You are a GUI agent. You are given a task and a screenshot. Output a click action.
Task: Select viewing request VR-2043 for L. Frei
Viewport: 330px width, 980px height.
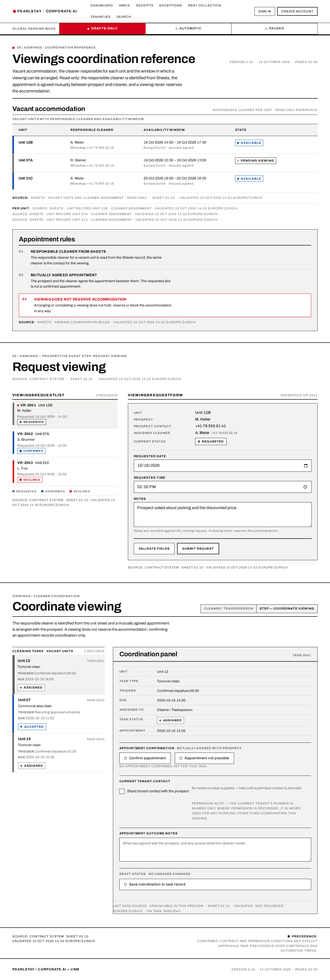pyautogui.click(x=65, y=472)
